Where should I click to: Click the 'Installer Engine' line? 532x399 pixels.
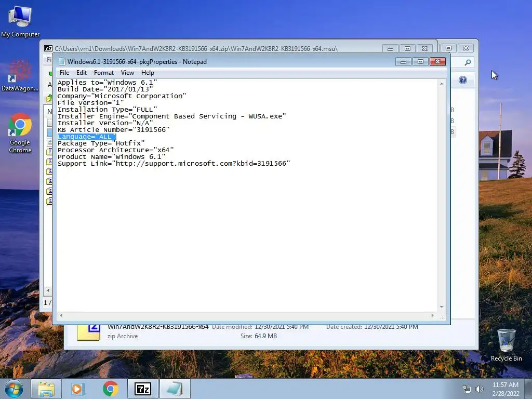(171, 116)
